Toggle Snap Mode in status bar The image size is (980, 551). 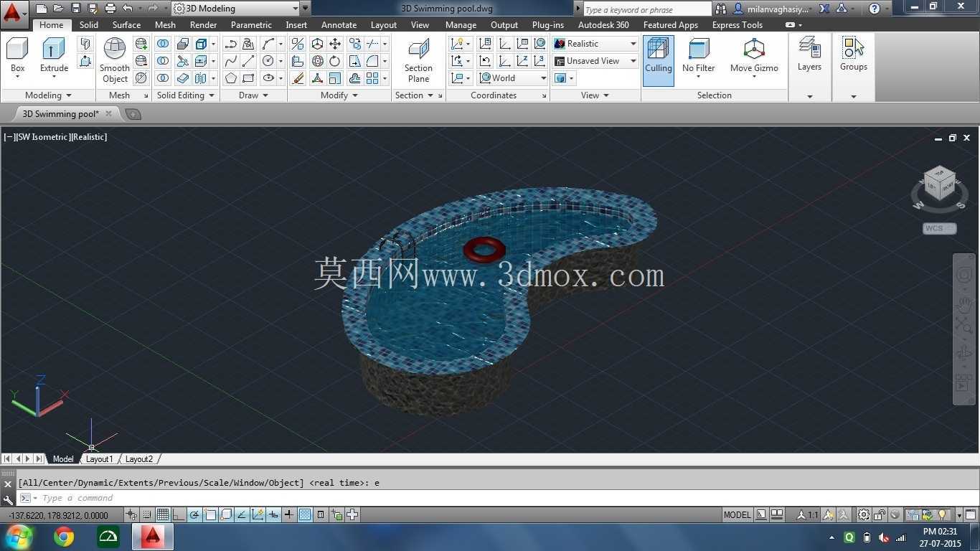click(147, 514)
